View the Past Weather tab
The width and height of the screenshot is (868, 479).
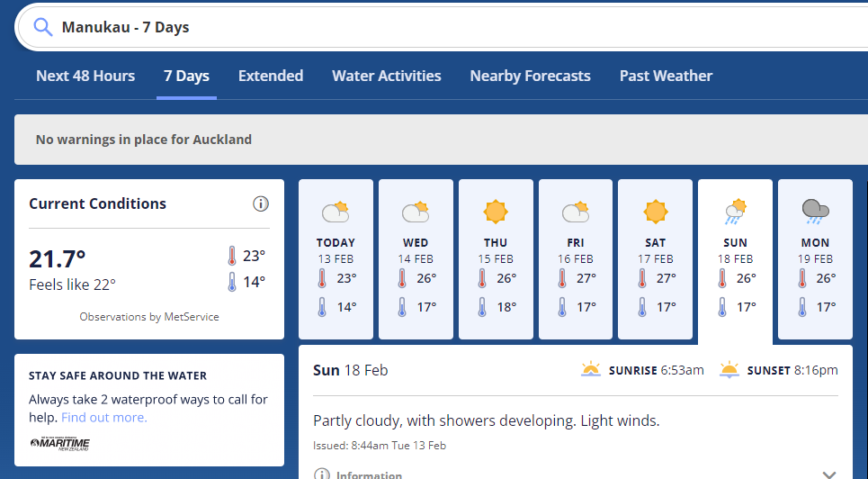666,76
